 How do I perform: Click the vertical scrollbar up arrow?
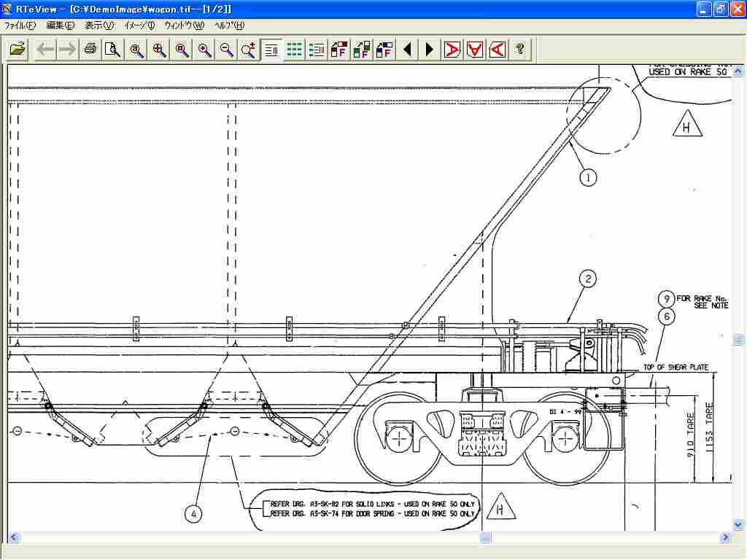pyautogui.click(x=738, y=71)
